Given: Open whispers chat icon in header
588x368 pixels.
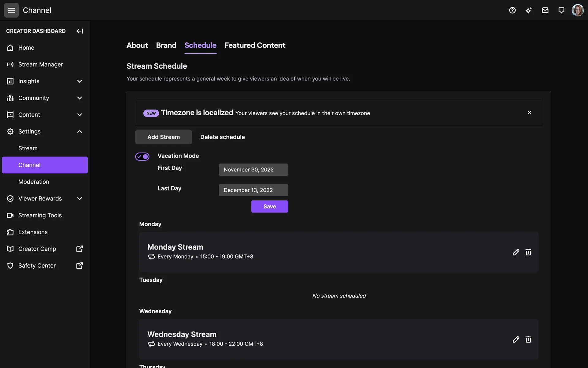Looking at the screenshot, I should [x=561, y=10].
